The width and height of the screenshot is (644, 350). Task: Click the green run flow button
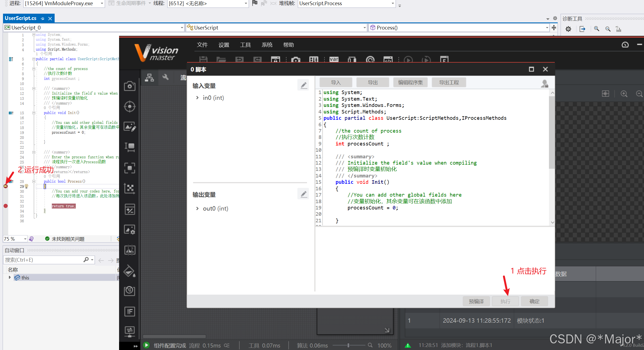click(x=146, y=345)
